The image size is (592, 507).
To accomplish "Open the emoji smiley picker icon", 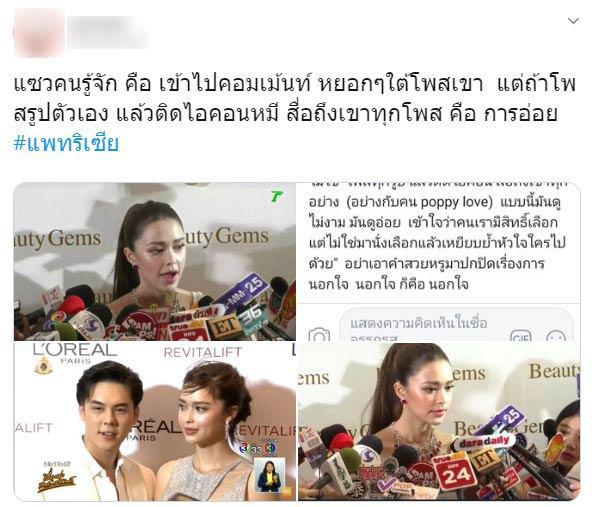I will pos(556,336).
